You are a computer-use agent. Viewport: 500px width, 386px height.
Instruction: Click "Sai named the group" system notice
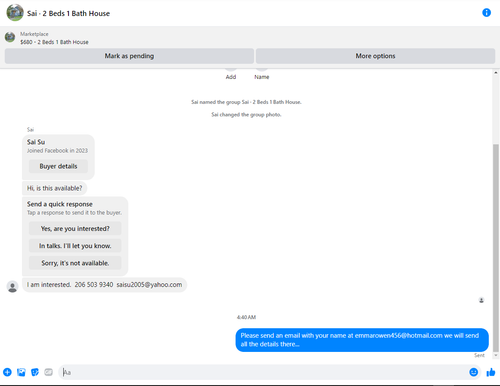246,102
